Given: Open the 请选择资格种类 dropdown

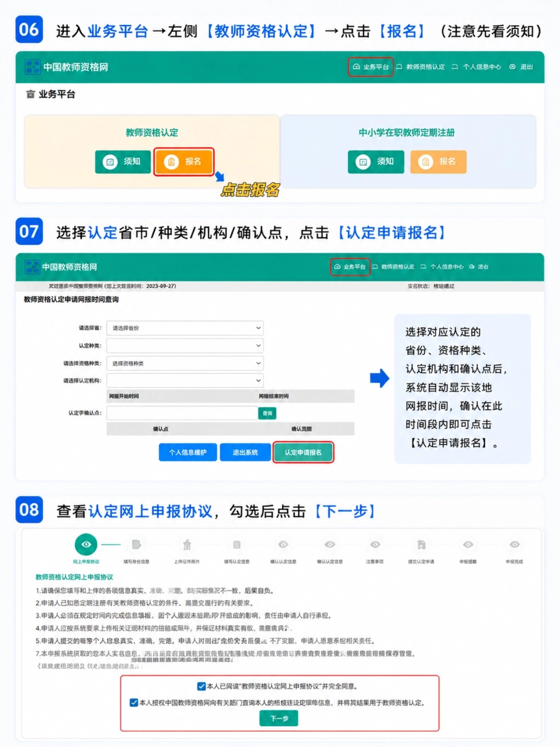Looking at the screenshot, I should 185,363.
